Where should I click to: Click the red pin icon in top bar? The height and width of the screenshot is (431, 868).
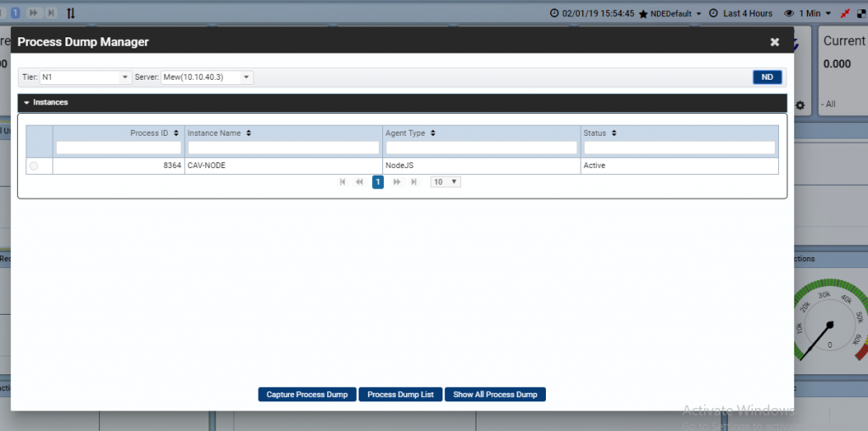click(844, 14)
